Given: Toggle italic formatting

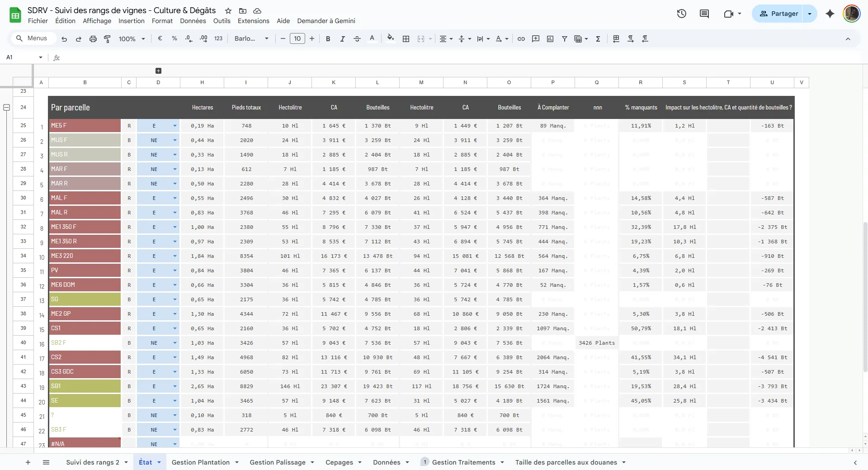Looking at the screenshot, I should [342, 39].
